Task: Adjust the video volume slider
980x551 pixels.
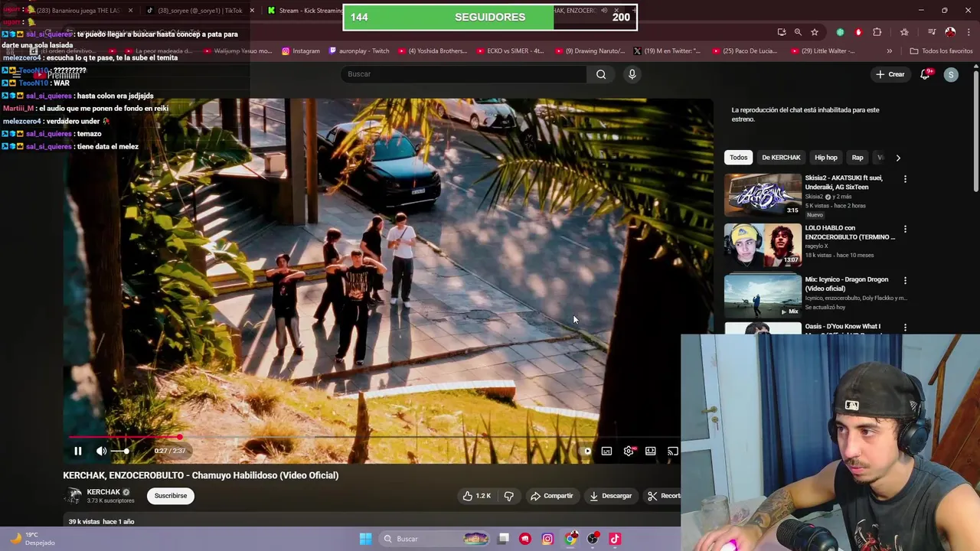Action: click(120, 451)
